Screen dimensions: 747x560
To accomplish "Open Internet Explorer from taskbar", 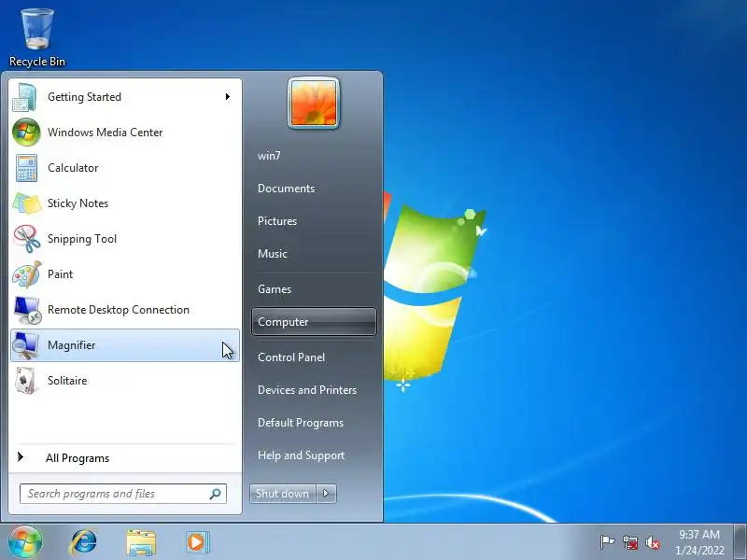I will click(x=83, y=542).
